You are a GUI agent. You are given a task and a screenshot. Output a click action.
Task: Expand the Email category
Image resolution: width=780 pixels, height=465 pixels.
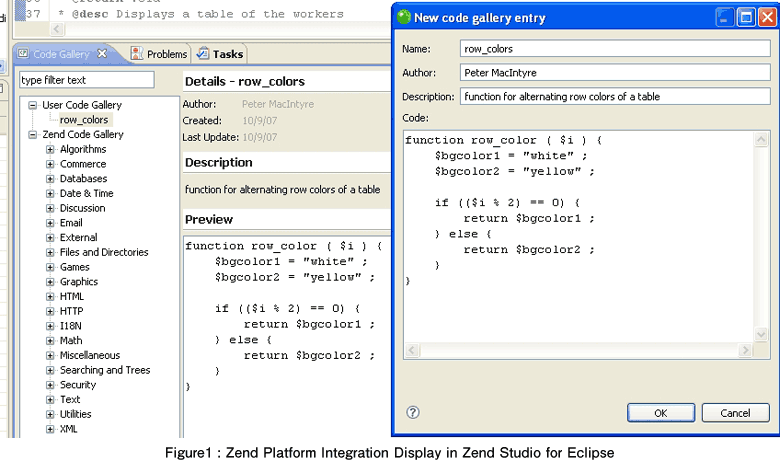coord(50,223)
